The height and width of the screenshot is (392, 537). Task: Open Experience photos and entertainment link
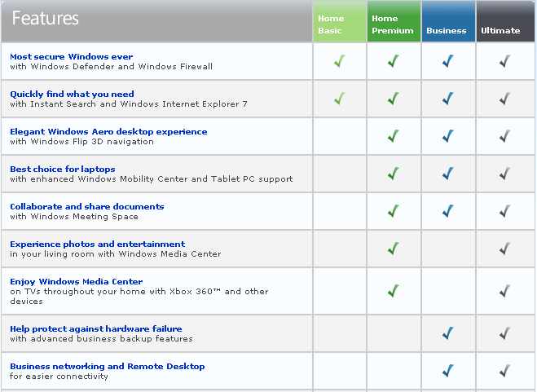coord(98,244)
